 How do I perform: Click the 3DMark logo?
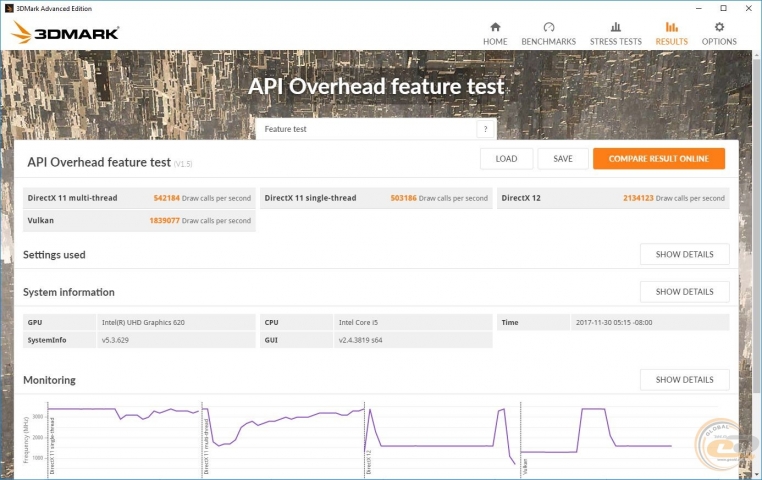(x=66, y=33)
